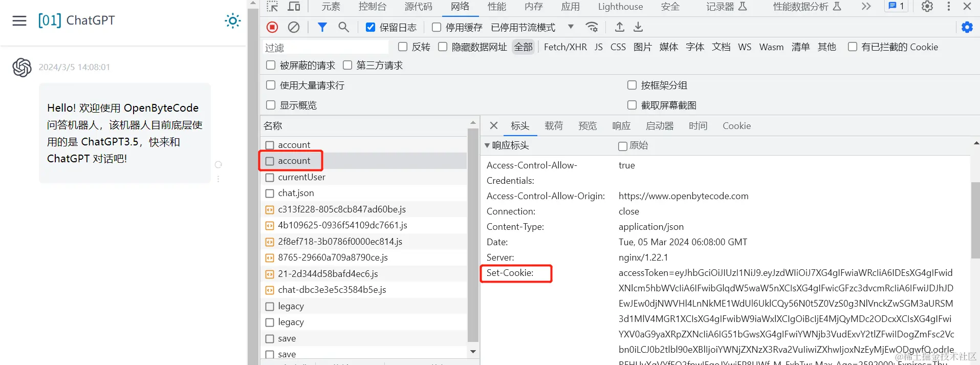
Task: Show more DevTools tabs chevrons
Action: [x=866, y=7]
